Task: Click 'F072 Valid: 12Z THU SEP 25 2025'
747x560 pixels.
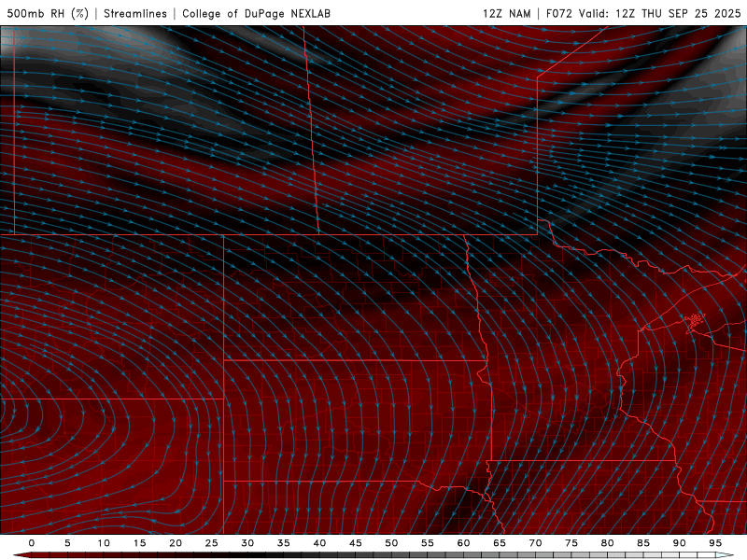Action: coord(643,13)
